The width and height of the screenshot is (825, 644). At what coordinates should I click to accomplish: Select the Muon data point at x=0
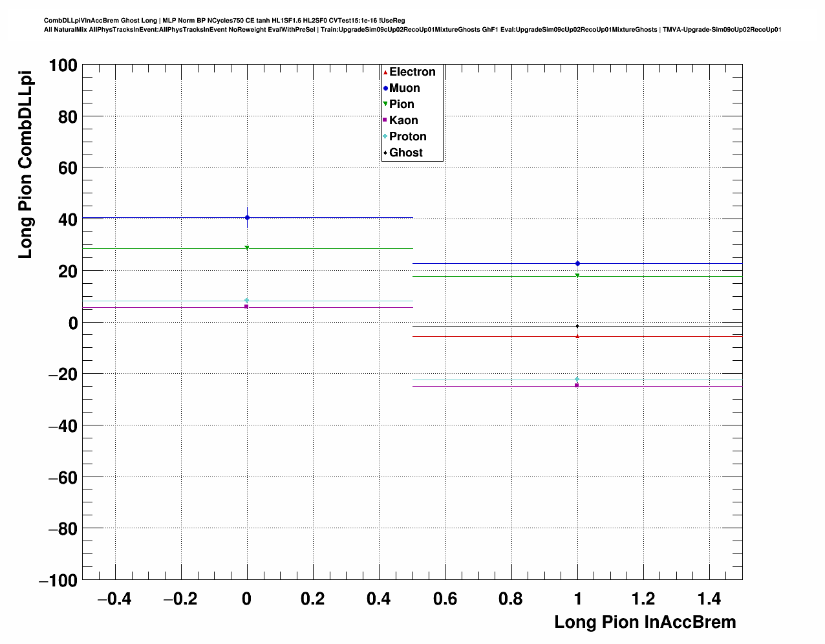[247, 218]
